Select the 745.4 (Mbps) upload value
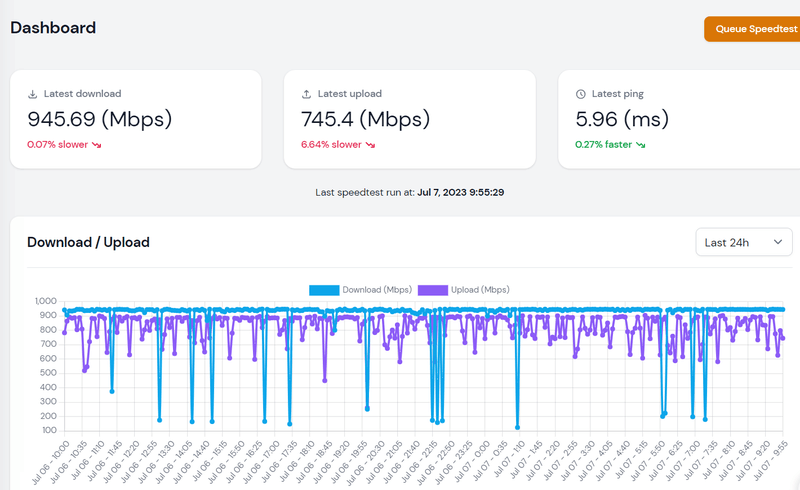The width and height of the screenshot is (800, 490). point(365,119)
